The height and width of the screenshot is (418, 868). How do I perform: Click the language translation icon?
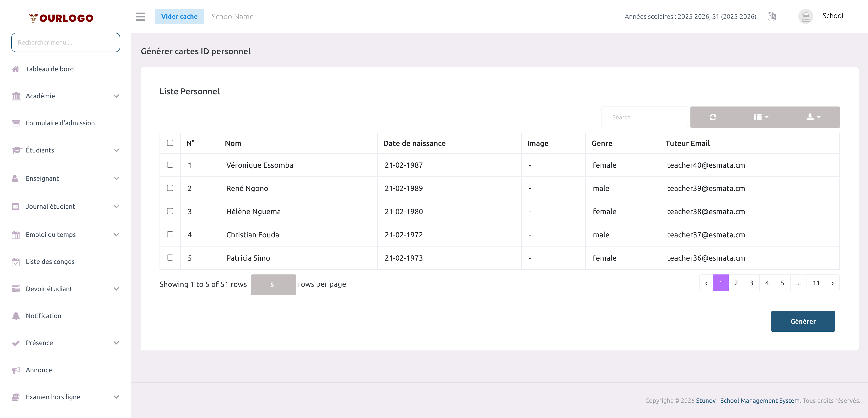(x=772, y=16)
